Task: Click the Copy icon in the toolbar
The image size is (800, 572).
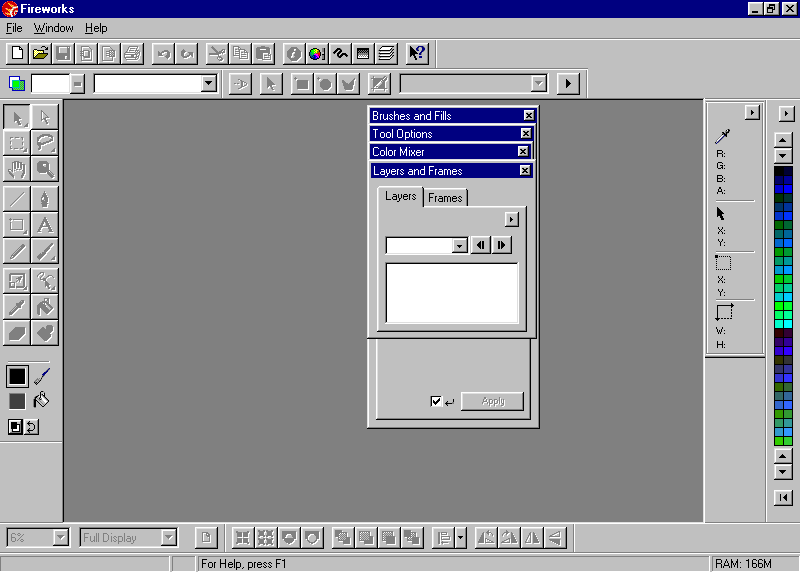Action: (241, 54)
